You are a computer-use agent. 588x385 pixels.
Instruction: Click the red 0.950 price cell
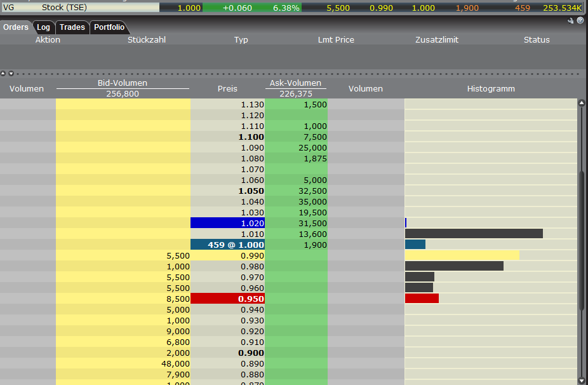(227, 299)
